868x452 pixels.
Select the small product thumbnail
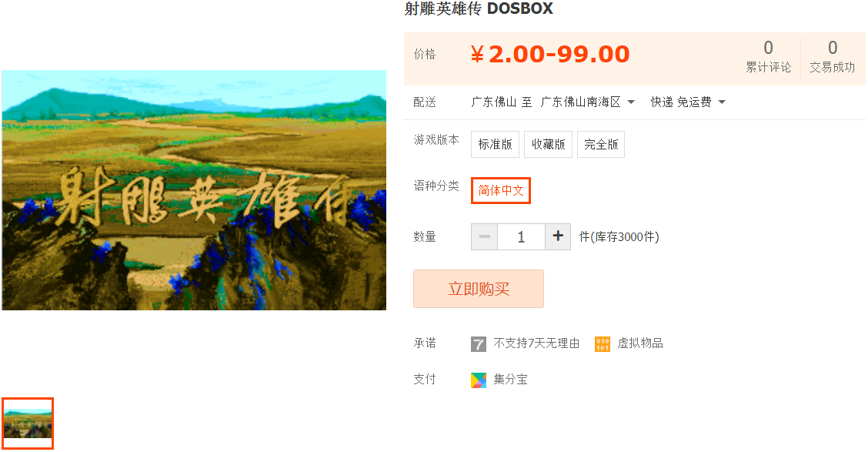[28, 424]
